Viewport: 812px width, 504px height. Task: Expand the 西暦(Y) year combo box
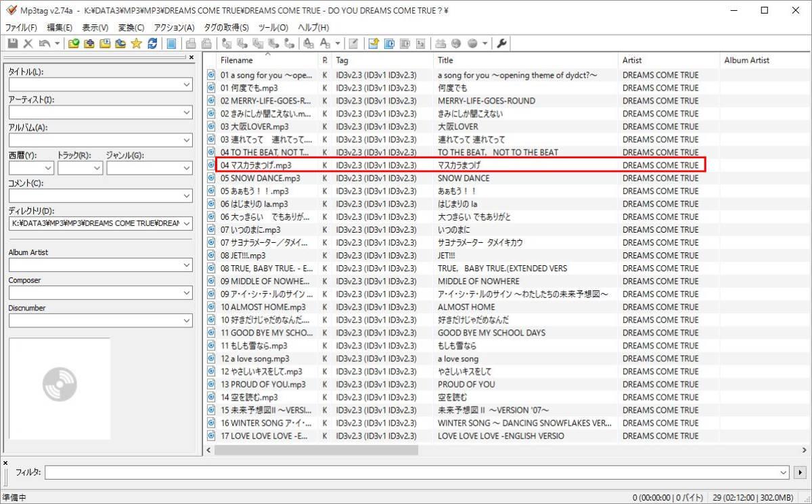coord(48,168)
